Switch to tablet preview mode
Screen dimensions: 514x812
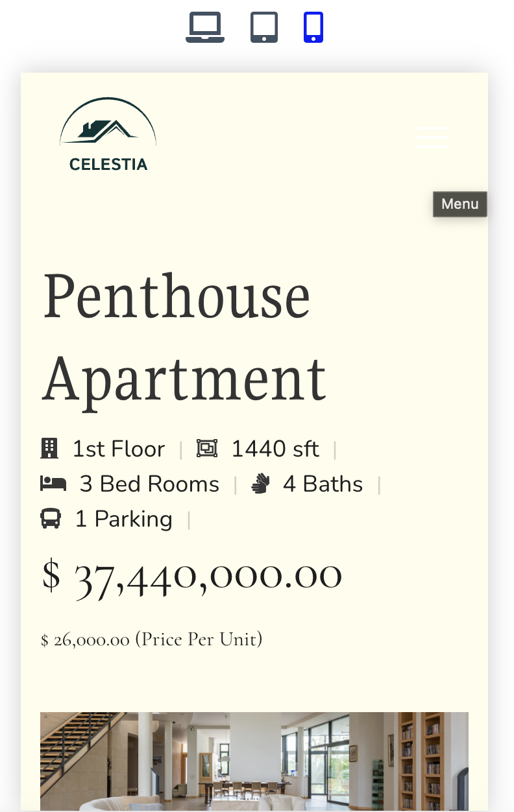tap(264, 28)
